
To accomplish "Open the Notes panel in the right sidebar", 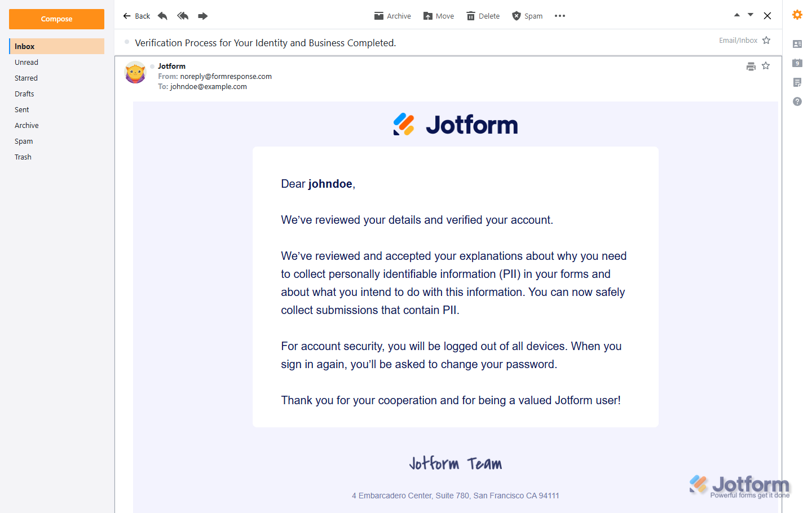I will click(x=797, y=82).
